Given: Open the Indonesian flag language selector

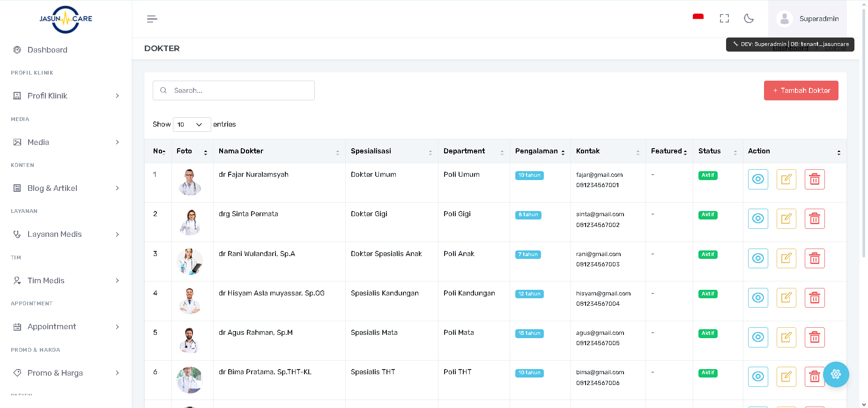Looking at the screenshot, I should [698, 18].
